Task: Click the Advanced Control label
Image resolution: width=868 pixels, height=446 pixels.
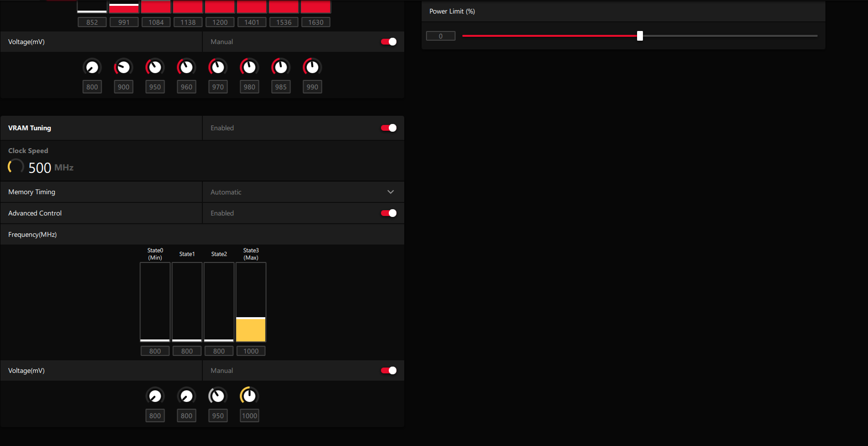Action: pos(35,213)
